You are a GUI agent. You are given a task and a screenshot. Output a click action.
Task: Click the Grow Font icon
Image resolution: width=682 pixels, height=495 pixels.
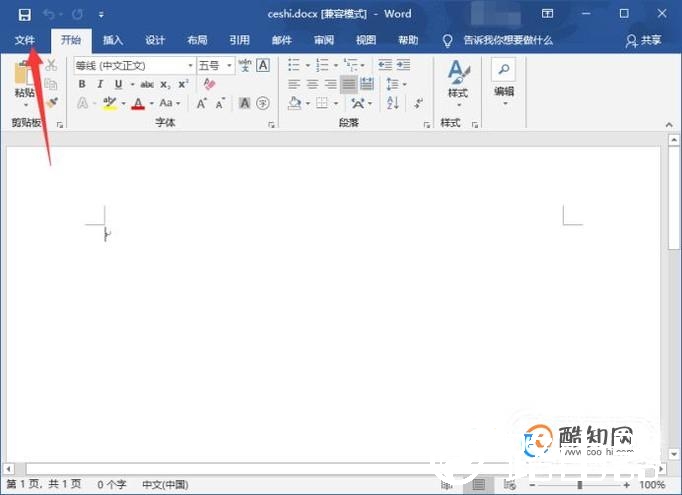tap(201, 103)
